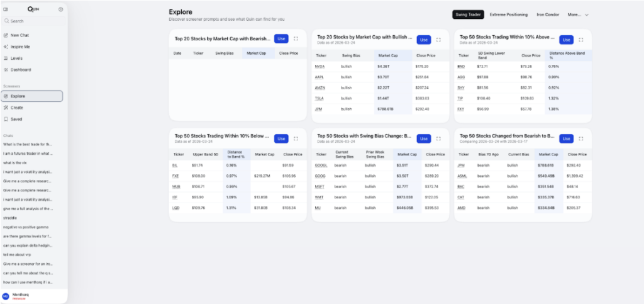Image resolution: width=644 pixels, height=304 pixels.
Task: Click the AAPL ticker link
Action: (319, 77)
